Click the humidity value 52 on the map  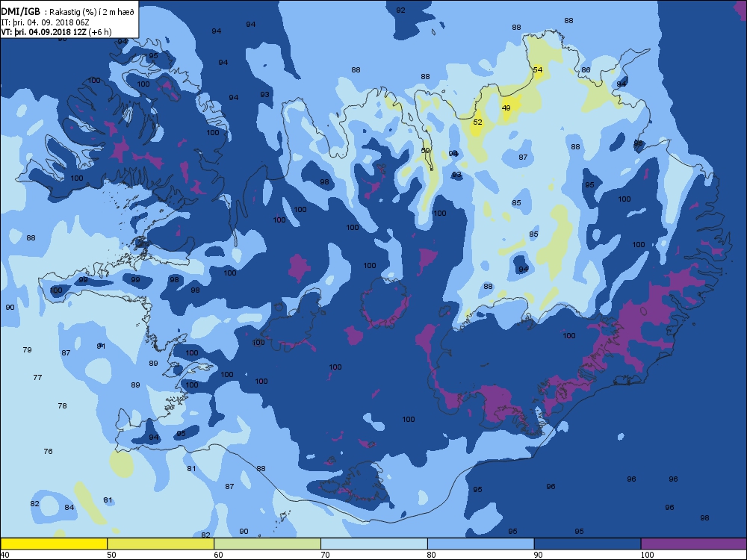[x=477, y=122]
